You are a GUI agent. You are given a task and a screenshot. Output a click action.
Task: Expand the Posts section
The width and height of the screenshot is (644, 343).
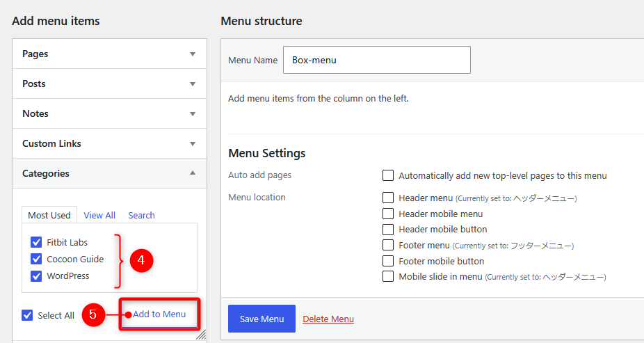109,83
